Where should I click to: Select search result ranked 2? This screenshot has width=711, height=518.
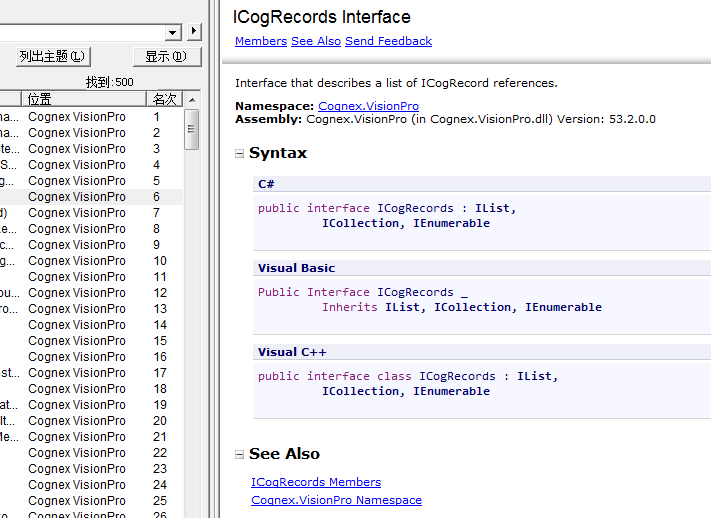coord(92,133)
